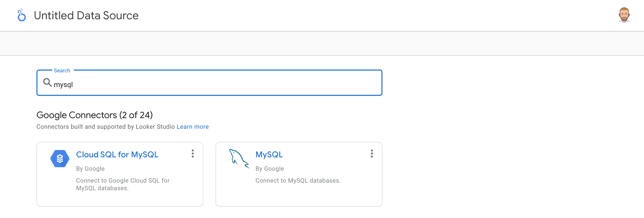
Task: Click the Looker Studio logo icon
Action: 22,15
